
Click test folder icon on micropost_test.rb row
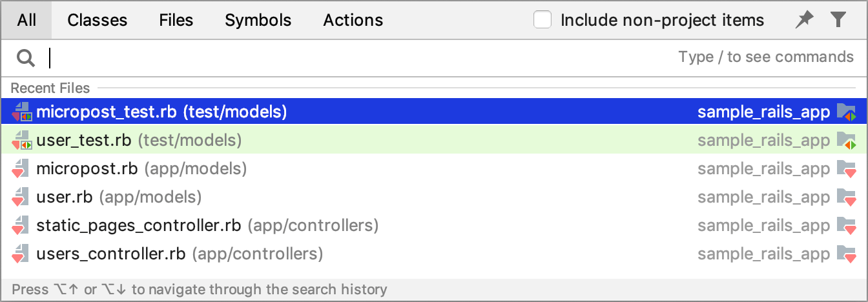(x=845, y=112)
